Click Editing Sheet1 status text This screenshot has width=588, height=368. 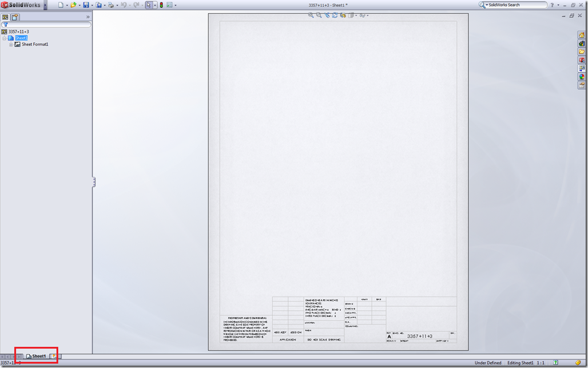click(520, 363)
